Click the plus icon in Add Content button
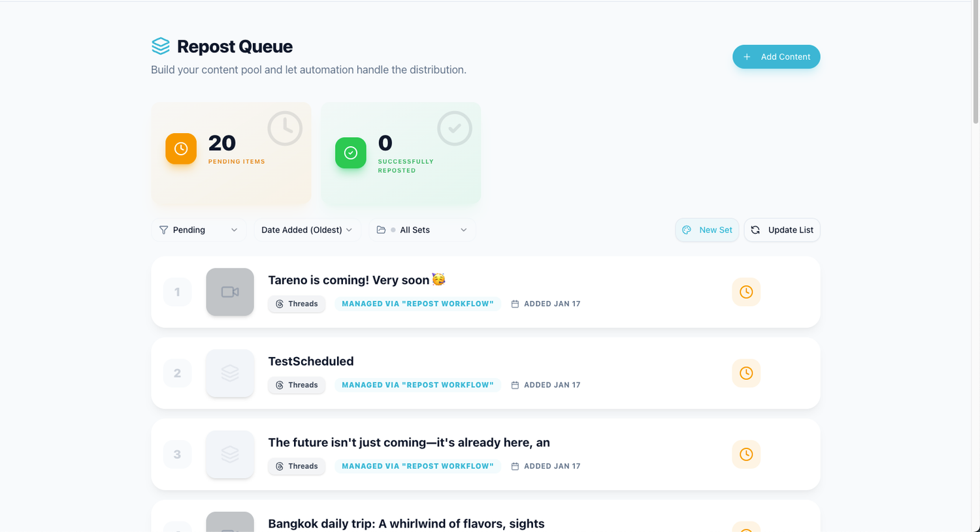The image size is (980, 532). pyautogui.click(x=747, y=57)
